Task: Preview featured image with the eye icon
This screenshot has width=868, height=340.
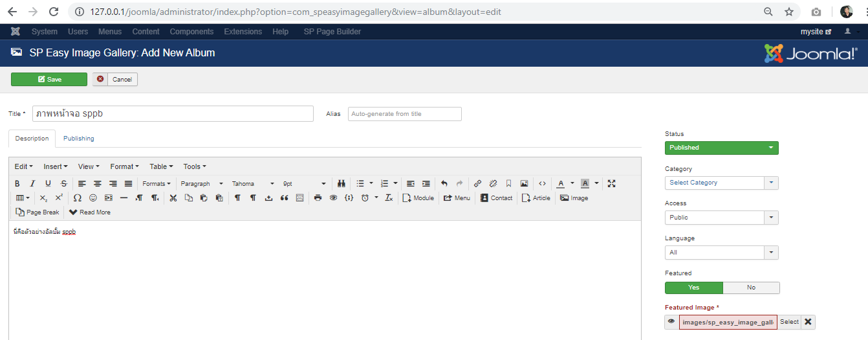Action: coord(671,322)
